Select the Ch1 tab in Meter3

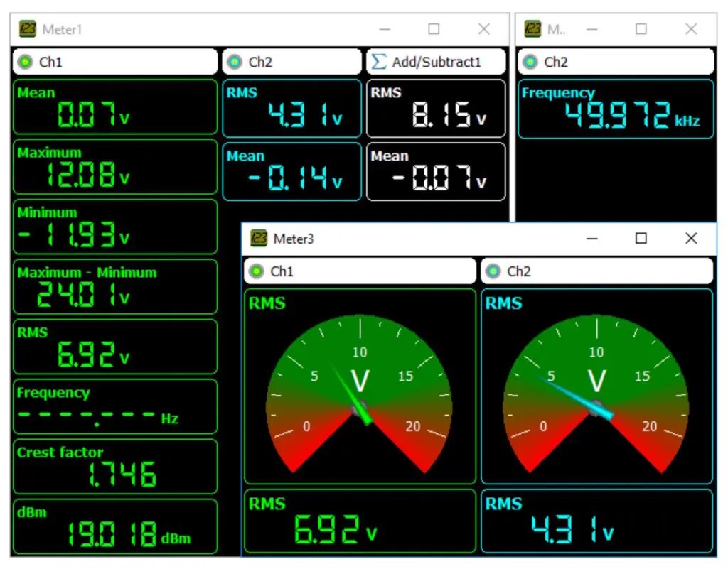pos(359,271)
